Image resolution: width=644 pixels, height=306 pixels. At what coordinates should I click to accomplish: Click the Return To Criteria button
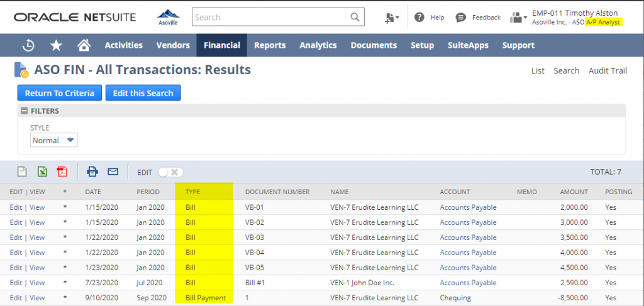coord(60,93)
